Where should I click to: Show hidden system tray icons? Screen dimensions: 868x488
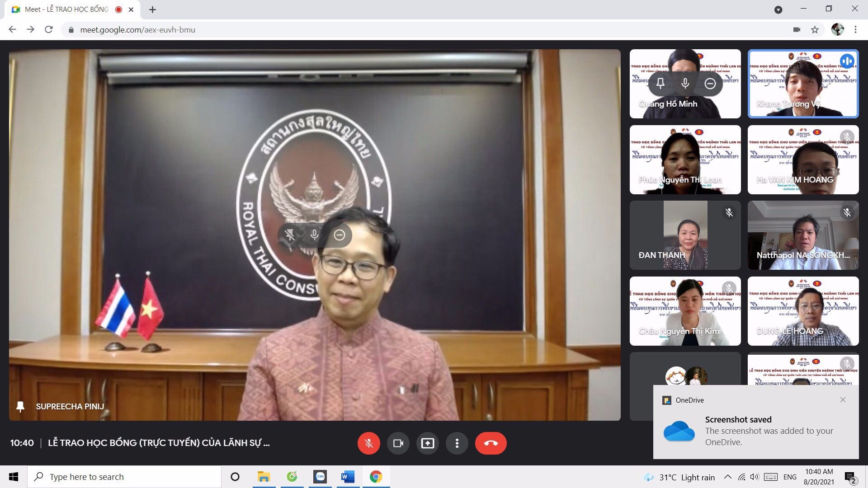click(x=727, y=477)
